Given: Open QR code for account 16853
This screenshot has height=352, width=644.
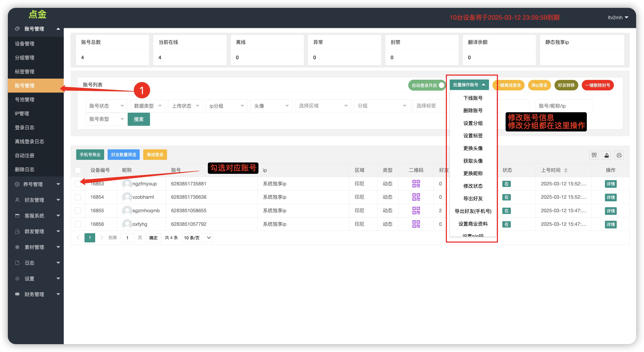Looking at the screenshot, I should [x=416, y=184].
